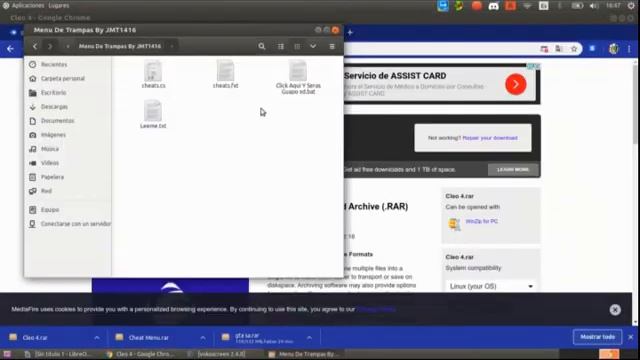
Task: Click the blue extension icon in Chrome toolbar
Action: click(x=592, y=49)
